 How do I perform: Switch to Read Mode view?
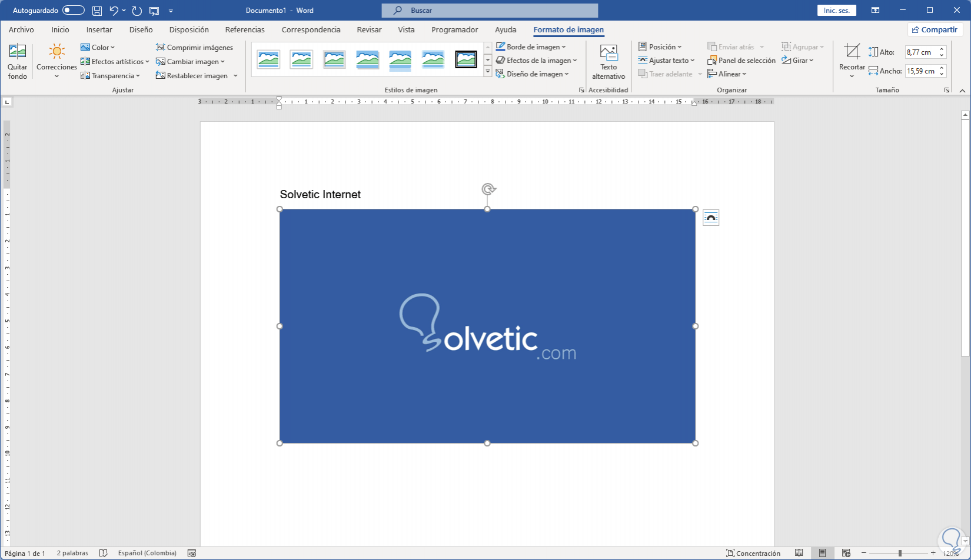pyautogui.click(x=799, y=553)
